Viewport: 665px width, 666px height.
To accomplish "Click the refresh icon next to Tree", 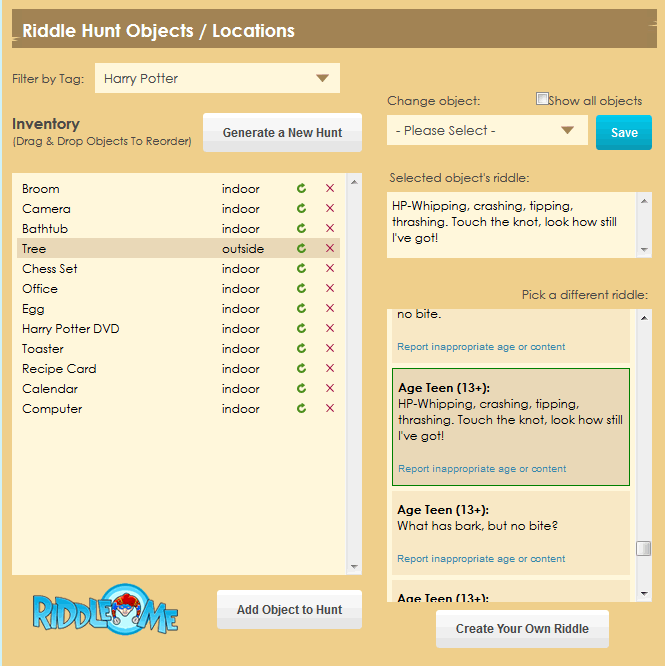I will click(301, 249).
